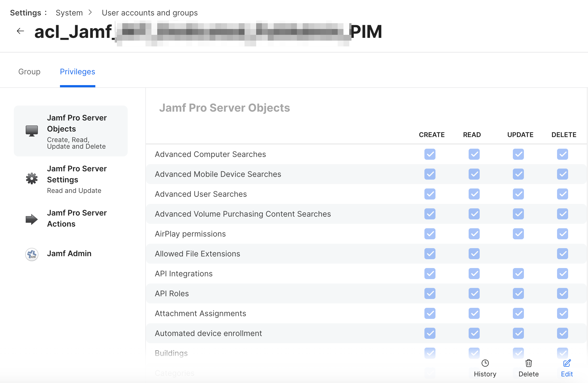Go to User accounts and groups breadcrumb
This screenshot has height=383, width=588.
tap(150, 13)
